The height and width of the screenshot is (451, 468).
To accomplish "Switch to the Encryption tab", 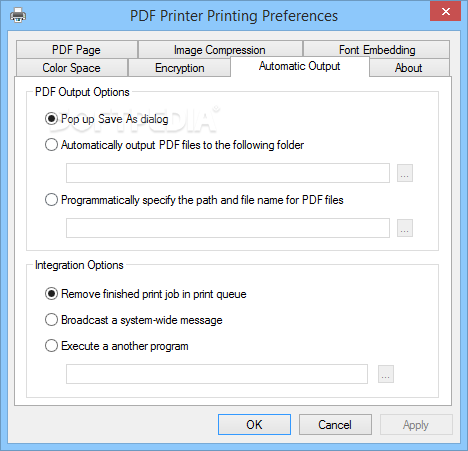I will (179, 68).
